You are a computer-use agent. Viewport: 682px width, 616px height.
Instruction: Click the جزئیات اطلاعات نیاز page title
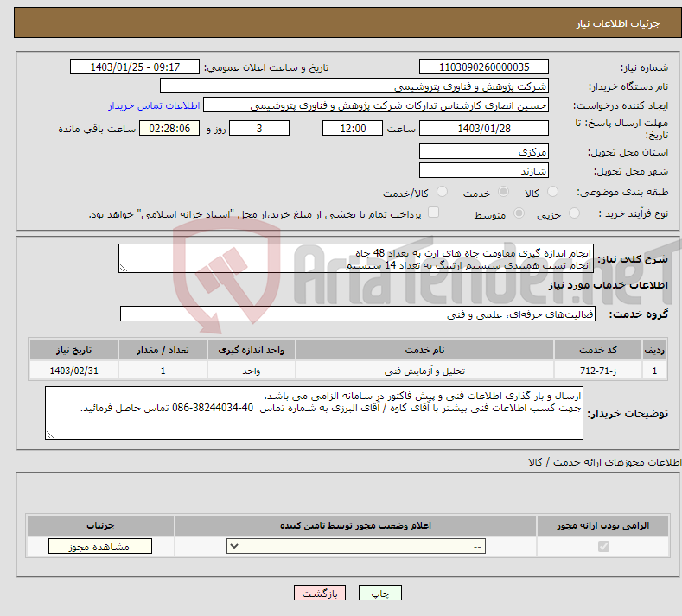618,23
